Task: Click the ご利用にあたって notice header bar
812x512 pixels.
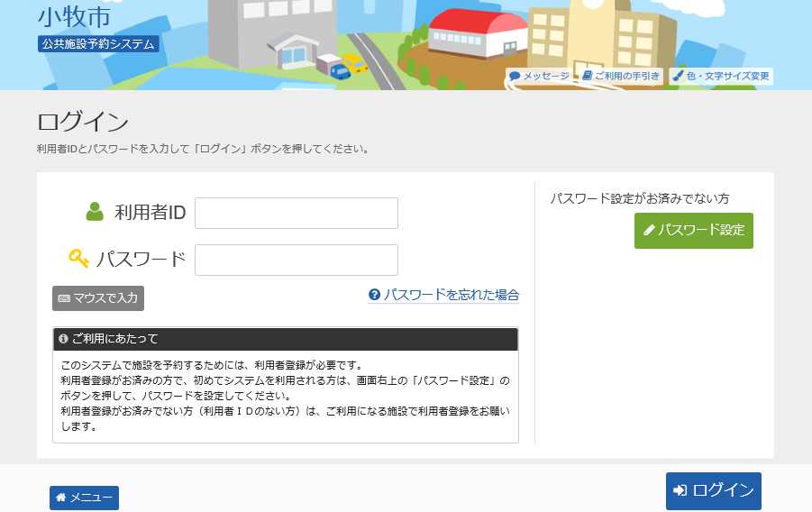Action: (285, 339)
